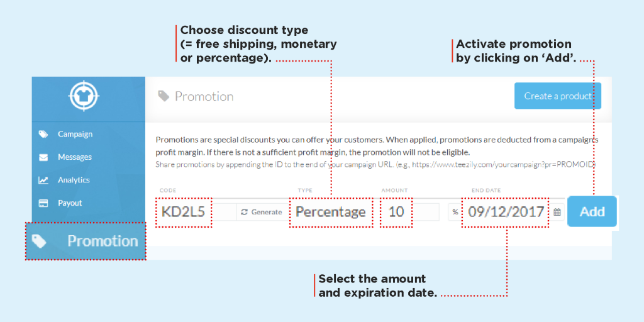The image size is (644, 322).
Task: Click the Payout credit card icon
Action: [43, 203]
